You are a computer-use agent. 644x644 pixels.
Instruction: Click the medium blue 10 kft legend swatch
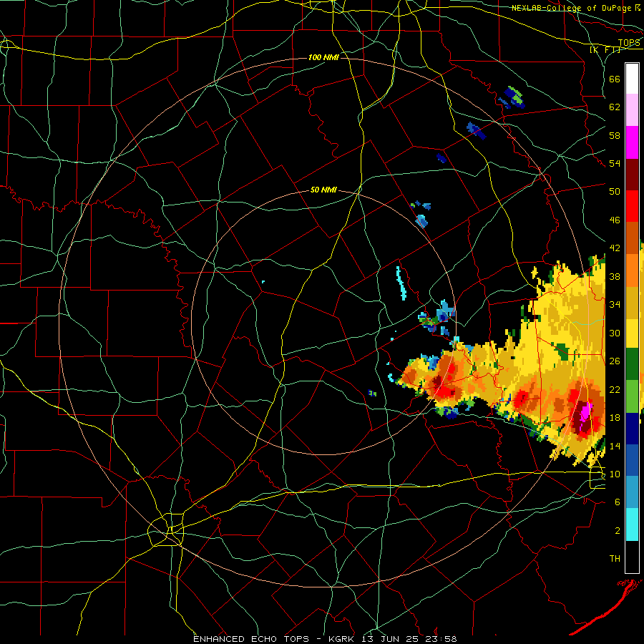[x=632, y=460]
